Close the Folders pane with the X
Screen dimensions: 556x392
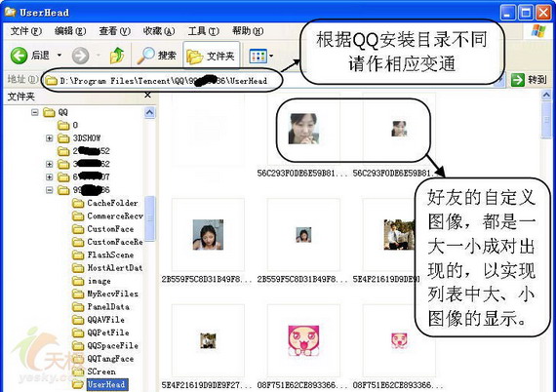[148, 95]
